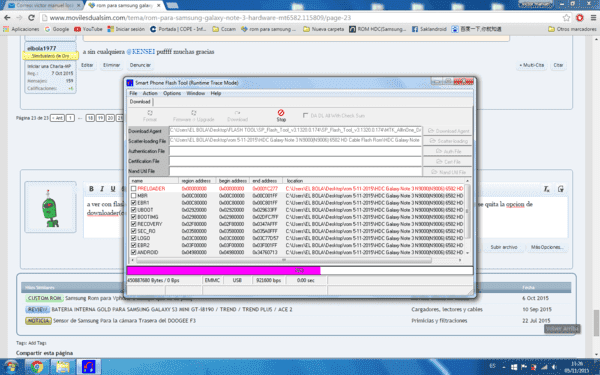
Task: Open the Saklandroid bookmark
Action: [429, 29]
